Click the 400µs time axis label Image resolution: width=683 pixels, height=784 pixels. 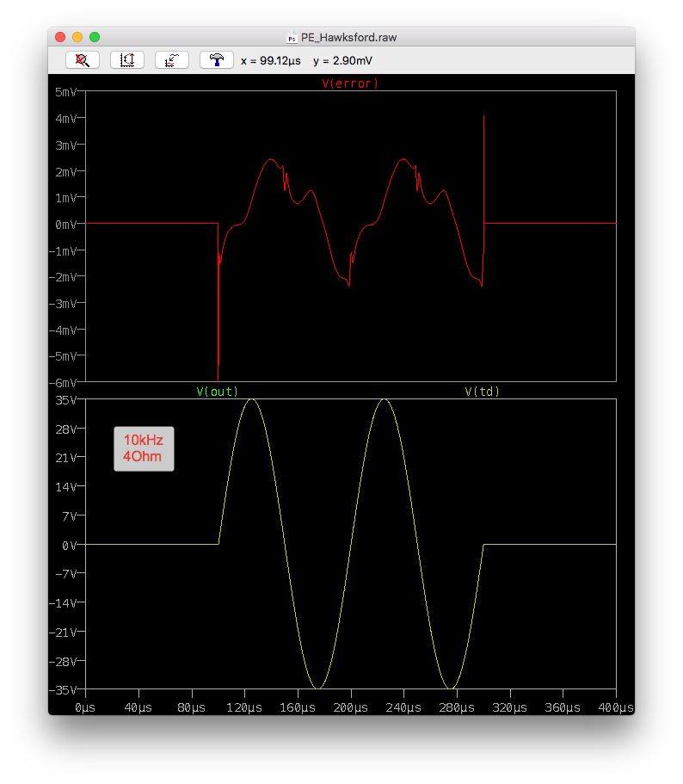coord(616,707)
